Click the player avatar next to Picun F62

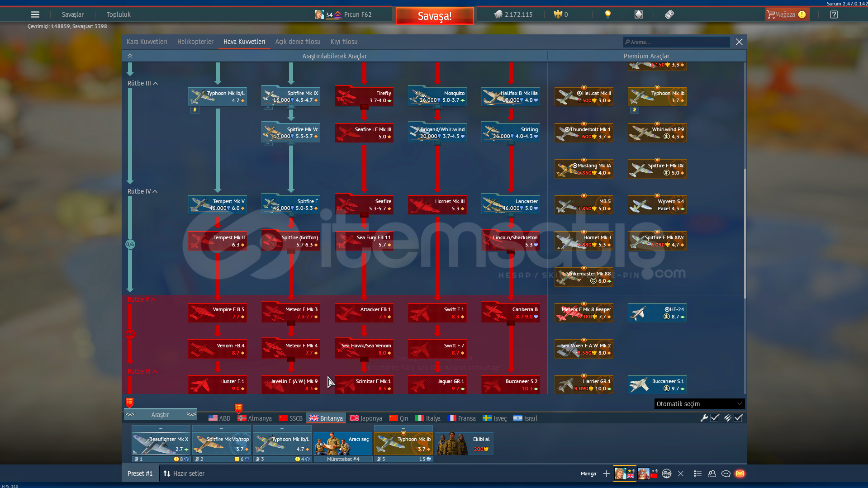(319, 14)
